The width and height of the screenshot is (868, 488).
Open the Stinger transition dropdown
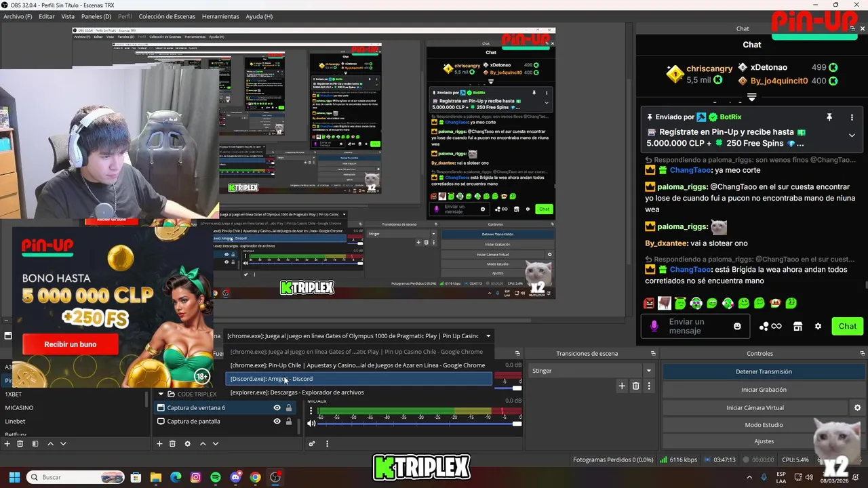[x=648, y=371]
